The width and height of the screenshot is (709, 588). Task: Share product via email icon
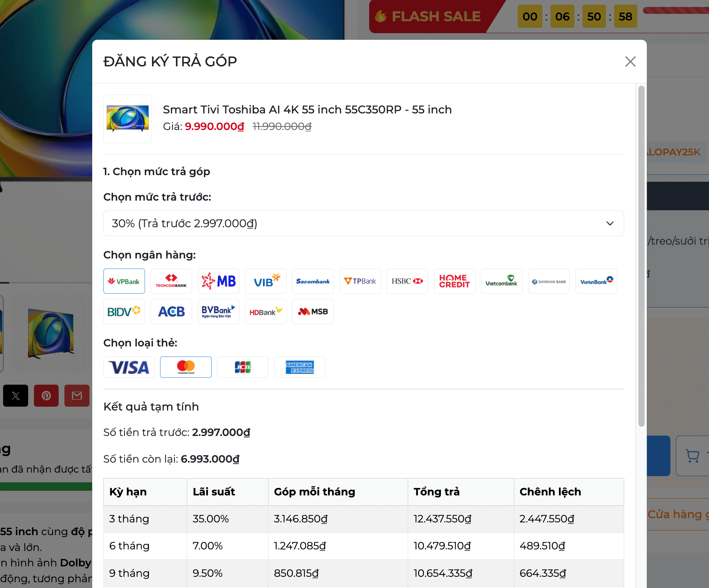(77, 395)
